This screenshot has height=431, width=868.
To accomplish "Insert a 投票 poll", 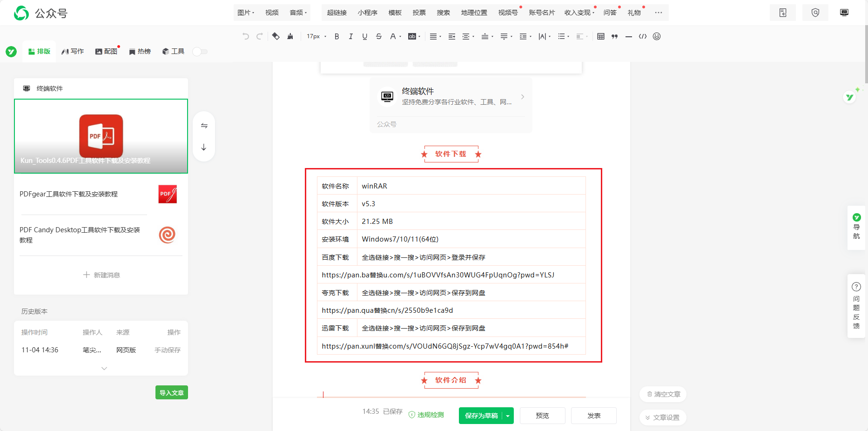I will (x=419, y=13).
